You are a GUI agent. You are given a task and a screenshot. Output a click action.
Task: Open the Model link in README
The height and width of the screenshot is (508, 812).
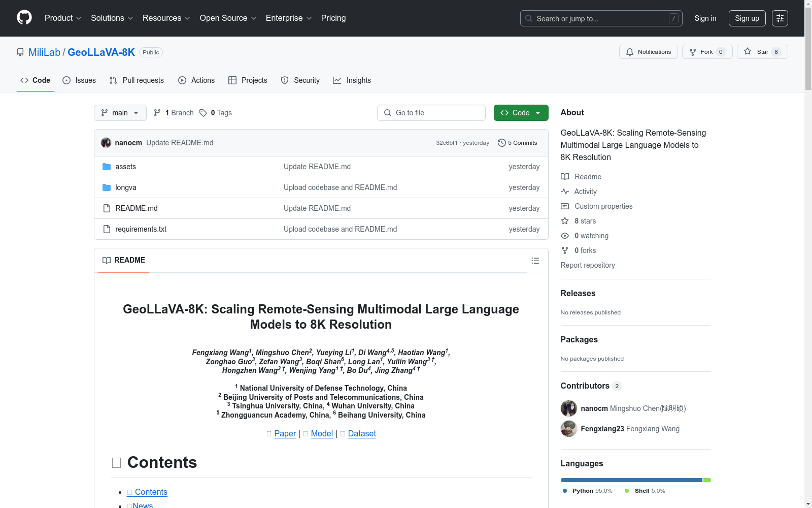coord(322,433)
